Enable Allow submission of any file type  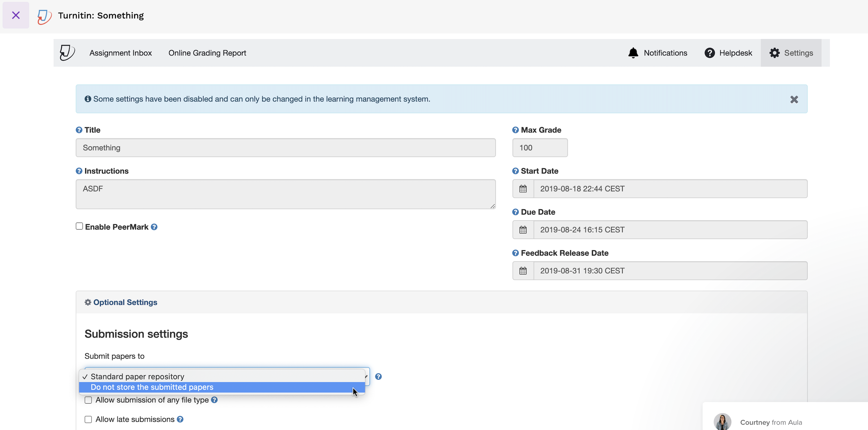(88, 400)
